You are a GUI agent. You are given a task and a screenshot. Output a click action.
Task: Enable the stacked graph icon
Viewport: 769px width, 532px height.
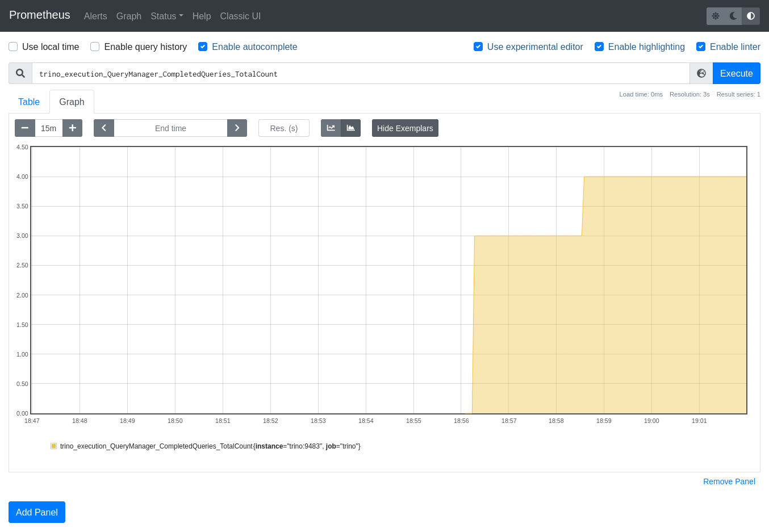[x=350, y=128]
